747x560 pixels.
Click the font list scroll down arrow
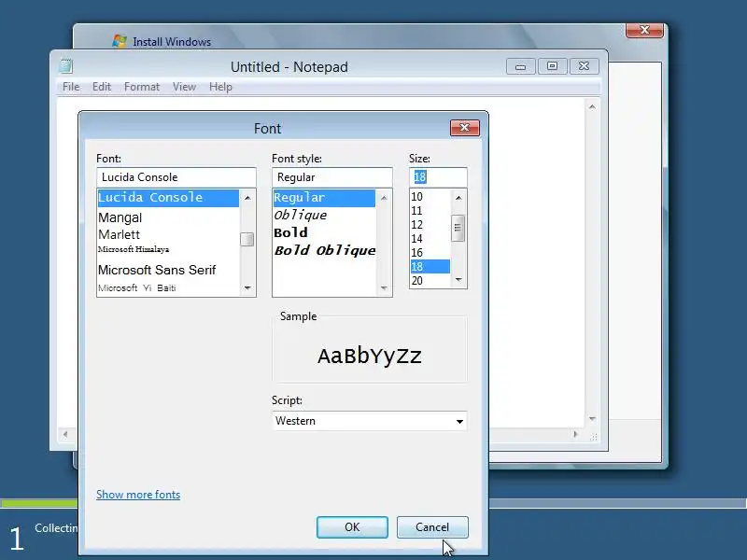pyautogui.click(x=247, y=287)
